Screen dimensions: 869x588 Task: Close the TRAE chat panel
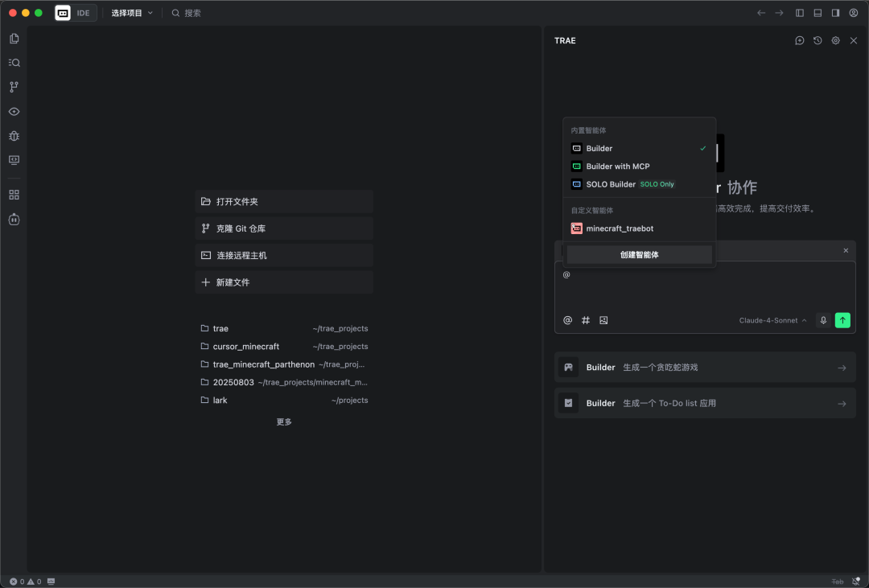click(x=854, y=40)
